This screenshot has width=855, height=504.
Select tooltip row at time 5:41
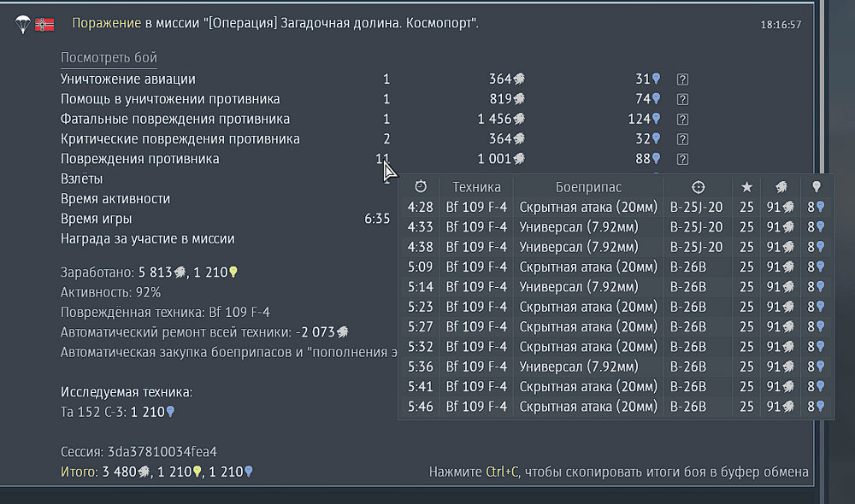[x=616, y=386]
